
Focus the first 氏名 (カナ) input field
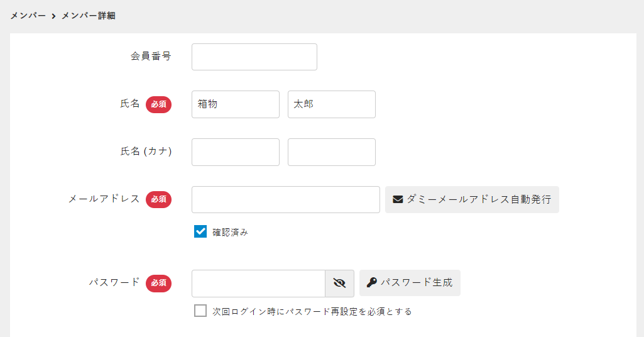pos(235,152)
